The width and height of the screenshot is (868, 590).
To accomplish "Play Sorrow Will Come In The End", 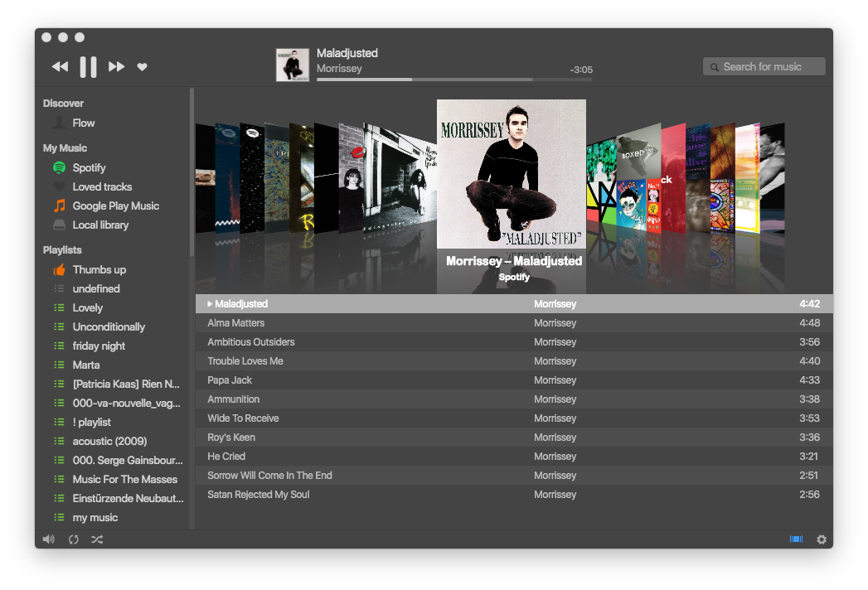I will click(514, 476).
